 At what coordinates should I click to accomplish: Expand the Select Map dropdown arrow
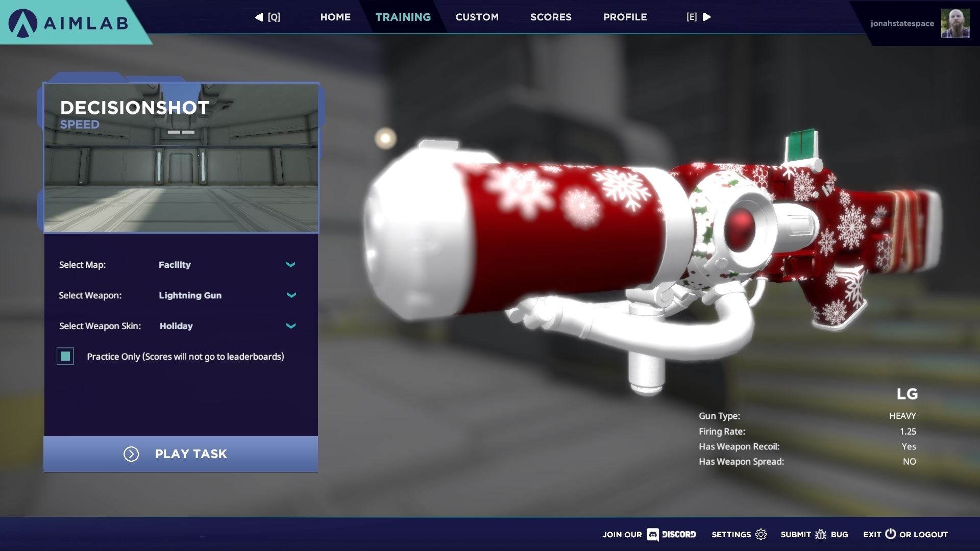click(290, 264)
